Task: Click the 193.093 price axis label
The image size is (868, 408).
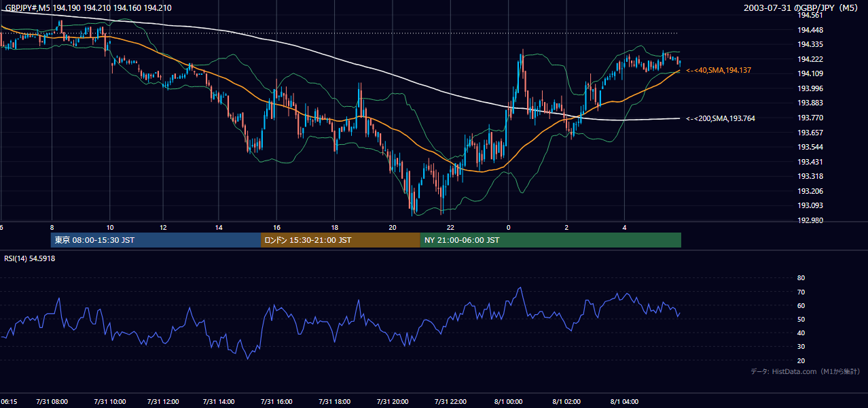Action: [x=810, y=205]
